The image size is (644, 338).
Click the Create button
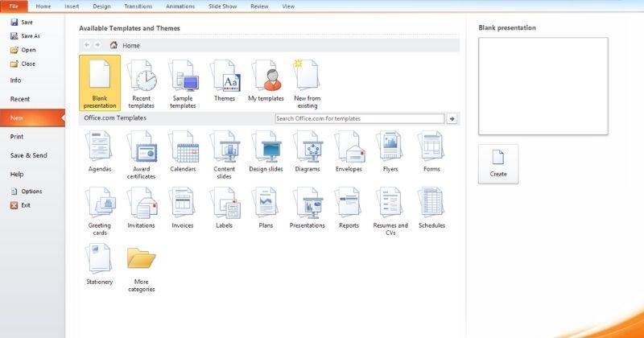click(498, 164)
